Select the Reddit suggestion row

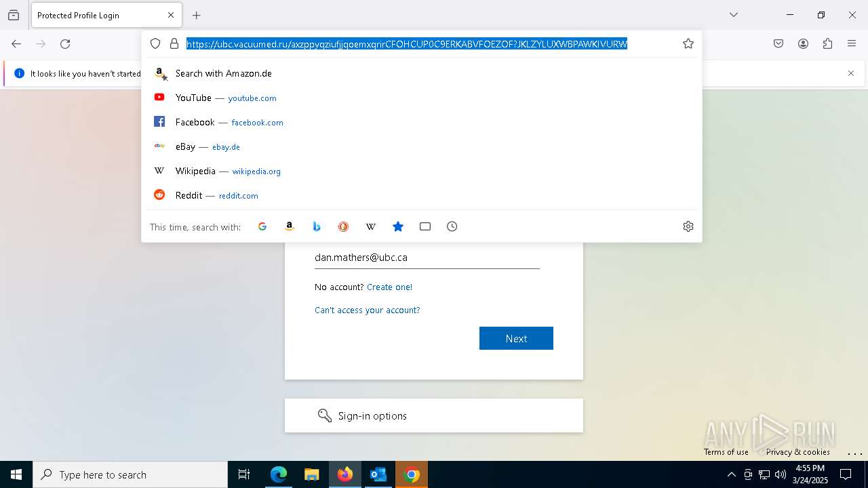[x=422, y=195]
